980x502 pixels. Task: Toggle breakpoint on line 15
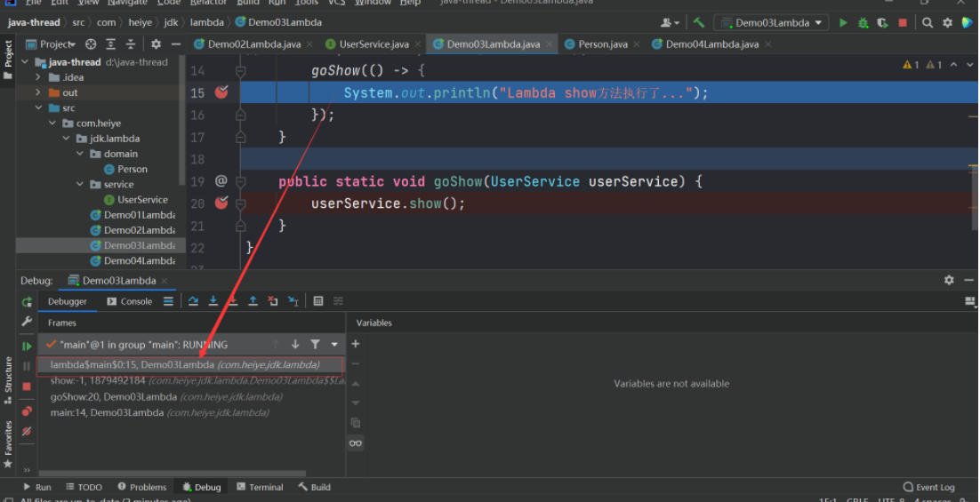point(221,92)
